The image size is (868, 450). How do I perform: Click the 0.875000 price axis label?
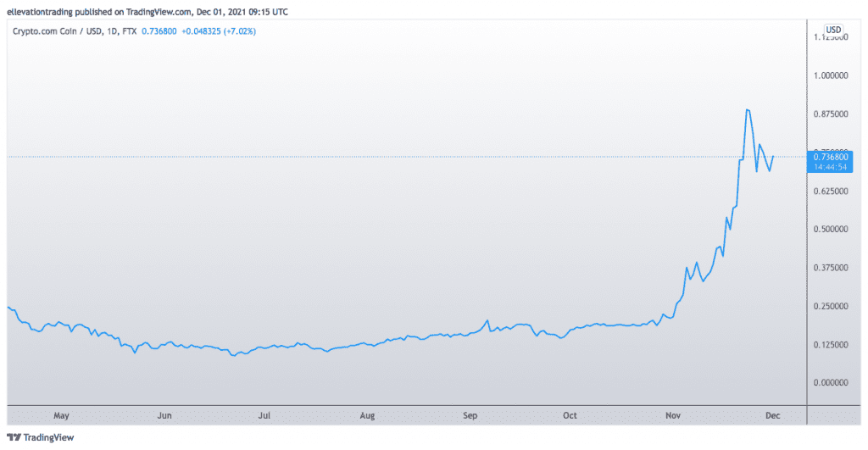[x=831, y=114]
